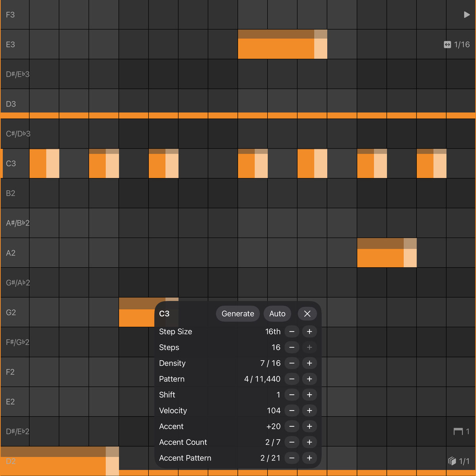Select the E3 note block
Screen dimensions: 476x476
282,44
